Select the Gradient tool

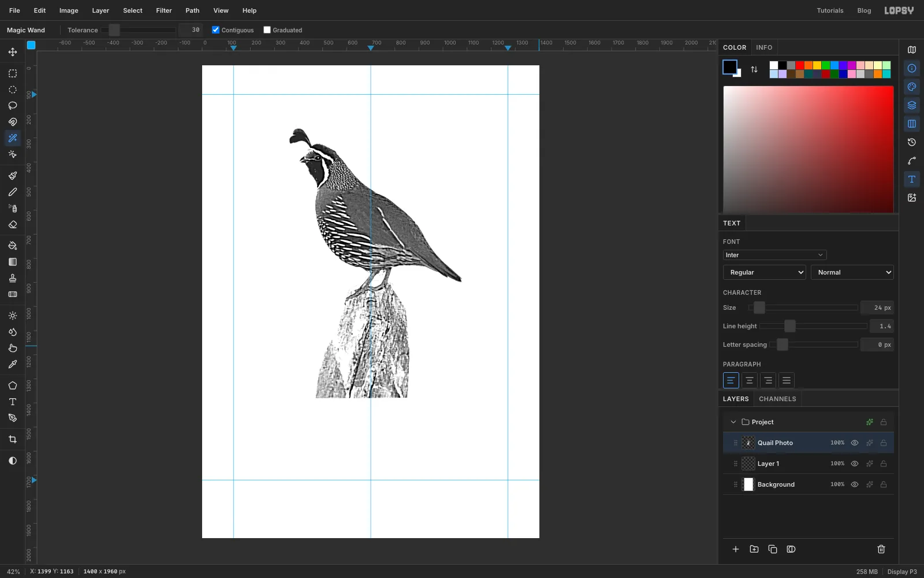13,262
